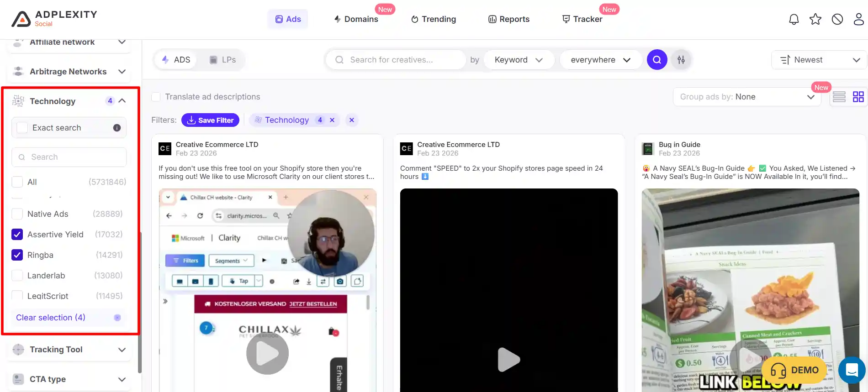The image size is (868, 392).
Task: Switch to grid view layout icon
Action: click(x=858, y=97)
